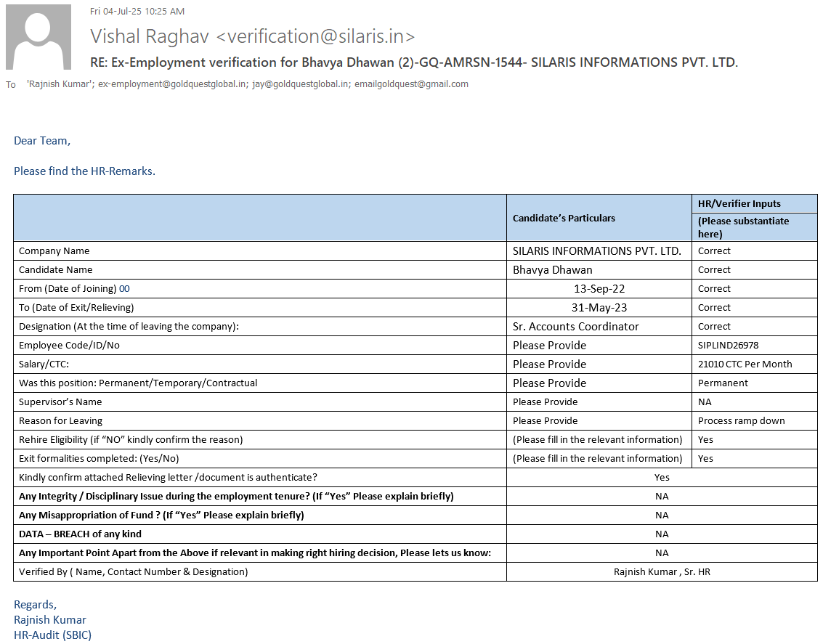Click ex-employment@goldquestglobal.in recipient address
This screenshot has width=823, height=644.
(x=172, y=84)
